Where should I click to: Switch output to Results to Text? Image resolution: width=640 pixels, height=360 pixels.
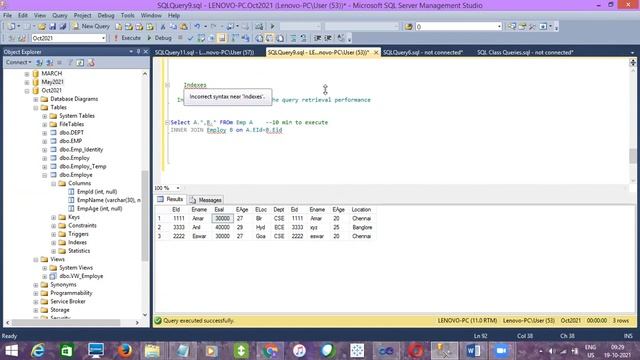click(x=259, y=38)
